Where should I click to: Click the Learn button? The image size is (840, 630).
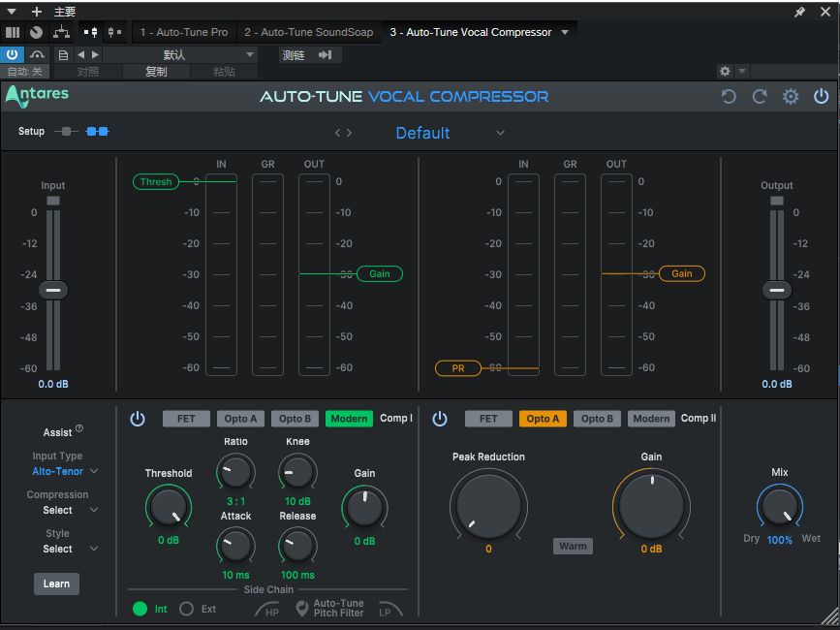(56, 583)
